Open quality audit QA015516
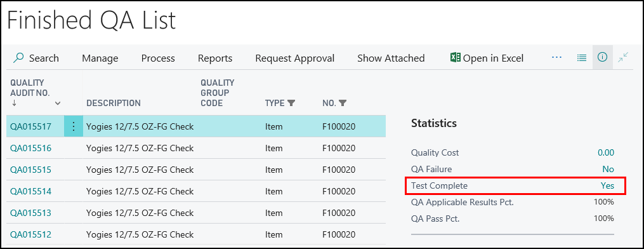644x249 pixels. (x=31, y=148)
